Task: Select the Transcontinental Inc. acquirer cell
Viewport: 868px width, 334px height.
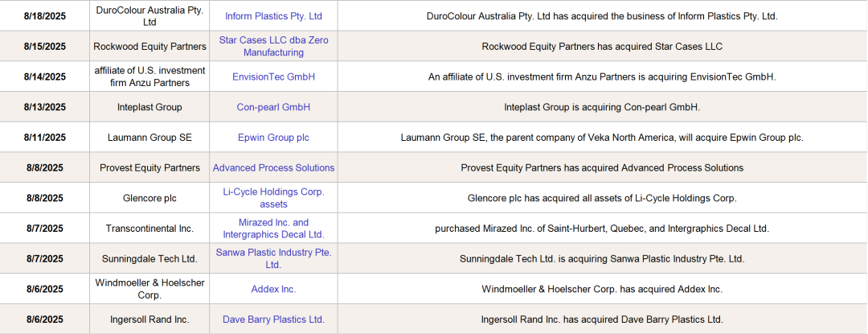Action: tap(149, 229)
